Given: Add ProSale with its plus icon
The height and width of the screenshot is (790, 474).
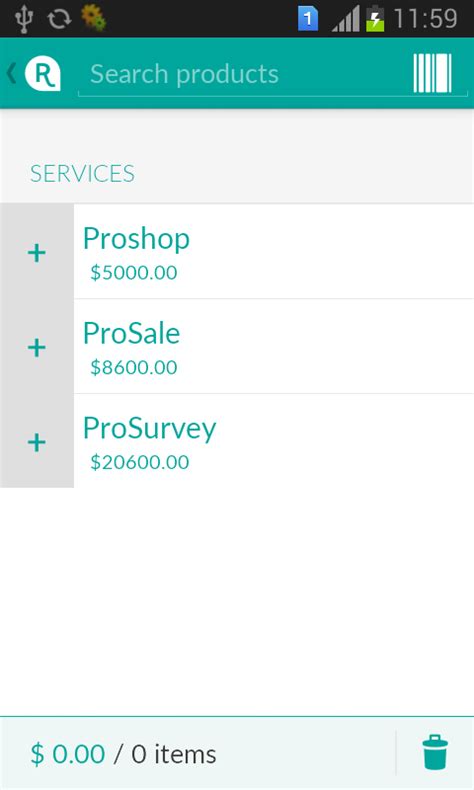Looking at the screenshot, I should pyautogui.click(x=37, y=347).
